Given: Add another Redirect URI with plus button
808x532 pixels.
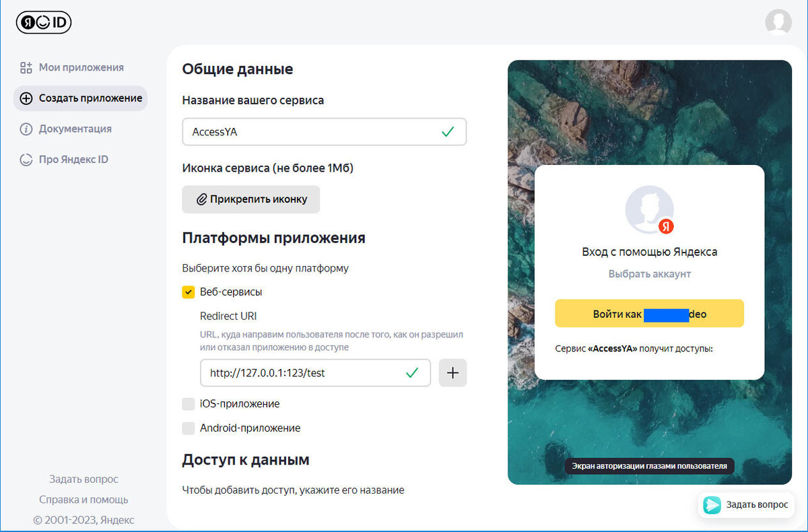Looking at the screenshot, I should click(452, 373).
